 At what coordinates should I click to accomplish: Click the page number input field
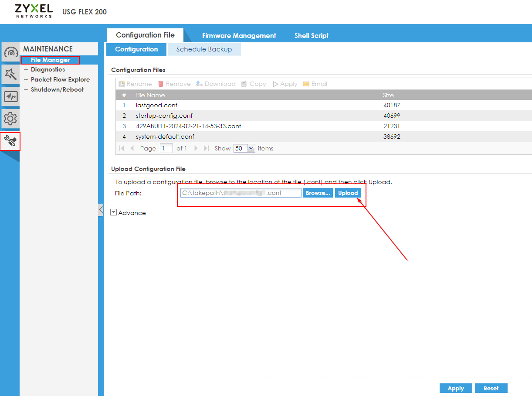tap(166, 148)
